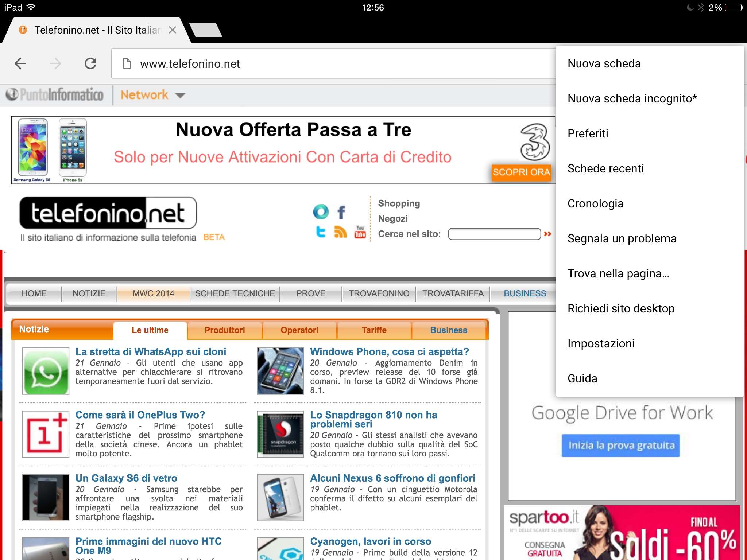
Task: Expand the Network dropdown
Action: click(x=153, y=95)
